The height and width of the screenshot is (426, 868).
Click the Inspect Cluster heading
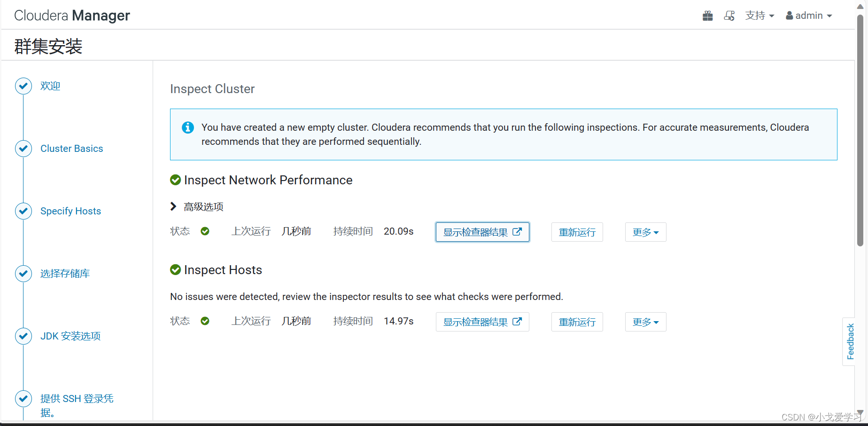coord(212,89)
